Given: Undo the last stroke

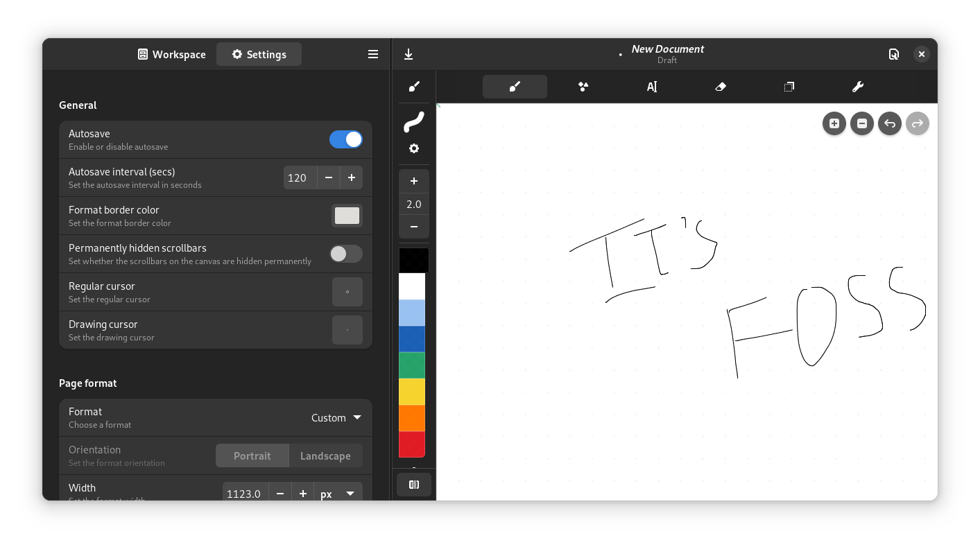Looking at the screenshot, I should point(889,124).
